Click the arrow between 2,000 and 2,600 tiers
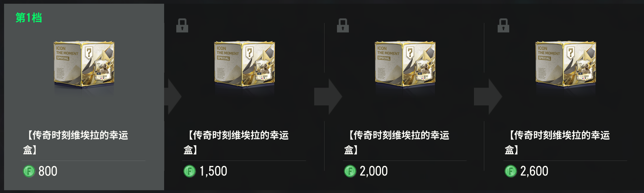 488,97
